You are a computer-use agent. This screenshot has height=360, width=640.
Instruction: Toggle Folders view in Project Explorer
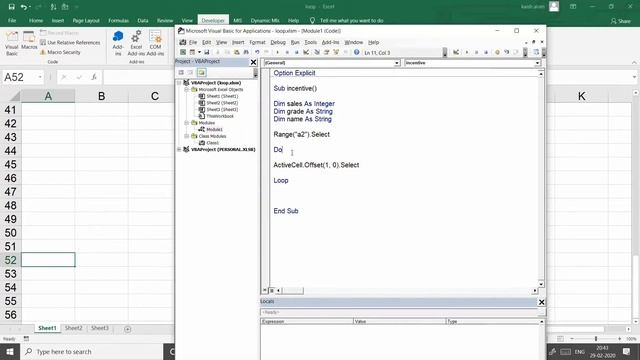(x=202, y=73)
